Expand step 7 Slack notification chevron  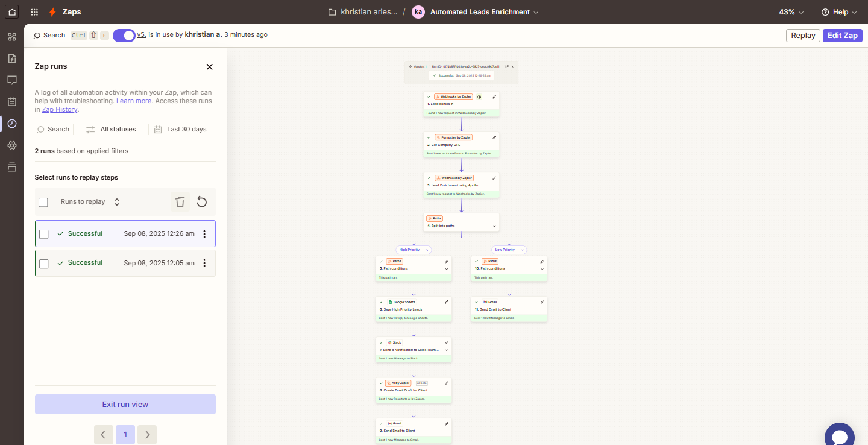click(447, 350)
